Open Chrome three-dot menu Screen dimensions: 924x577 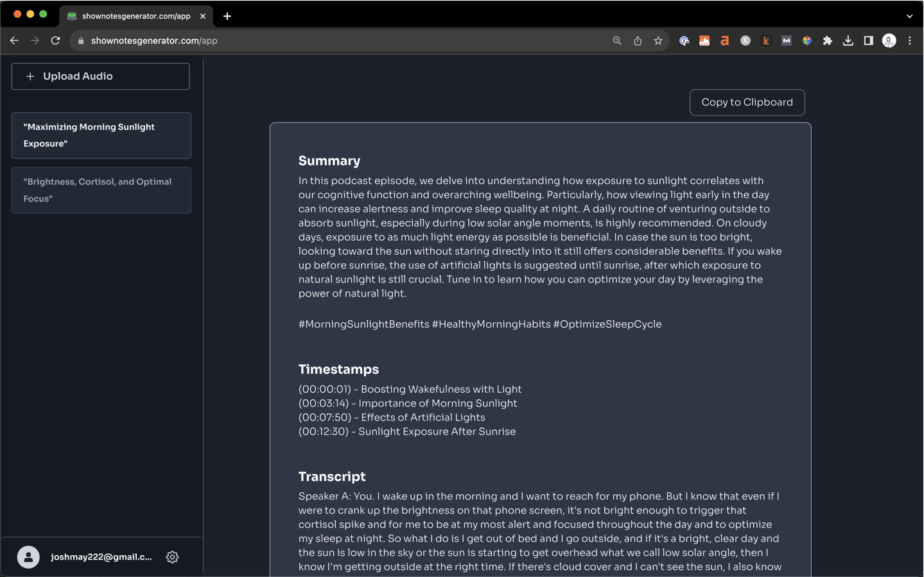pyautogui.click(x=910, y=40)
